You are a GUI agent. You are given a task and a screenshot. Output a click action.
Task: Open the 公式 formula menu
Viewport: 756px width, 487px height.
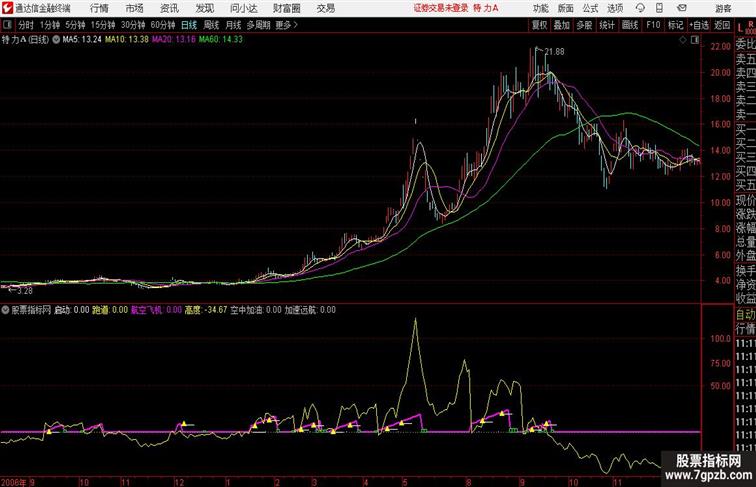(x=590, y=8)
